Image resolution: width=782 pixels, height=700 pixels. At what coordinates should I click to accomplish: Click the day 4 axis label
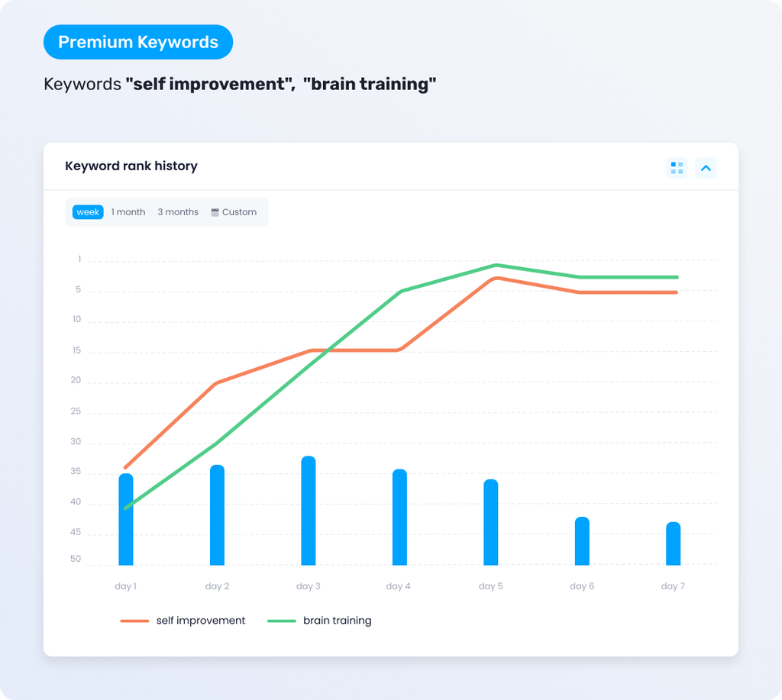(x=398, y=586)
